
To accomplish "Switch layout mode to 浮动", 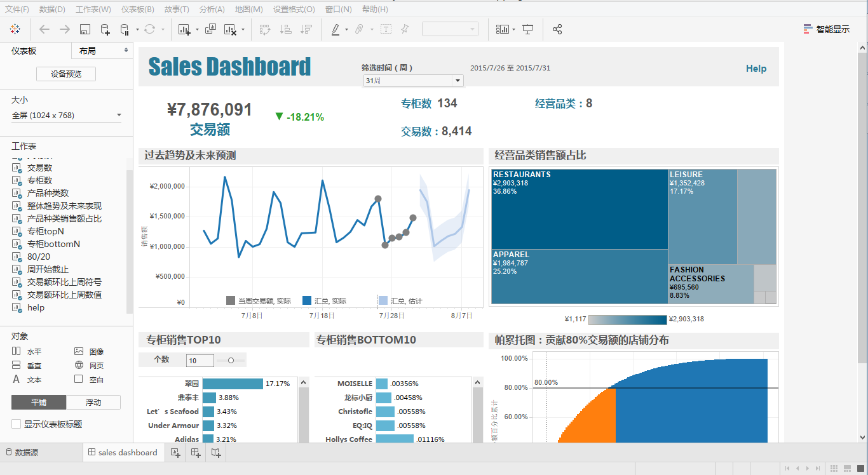I will 93,402.
